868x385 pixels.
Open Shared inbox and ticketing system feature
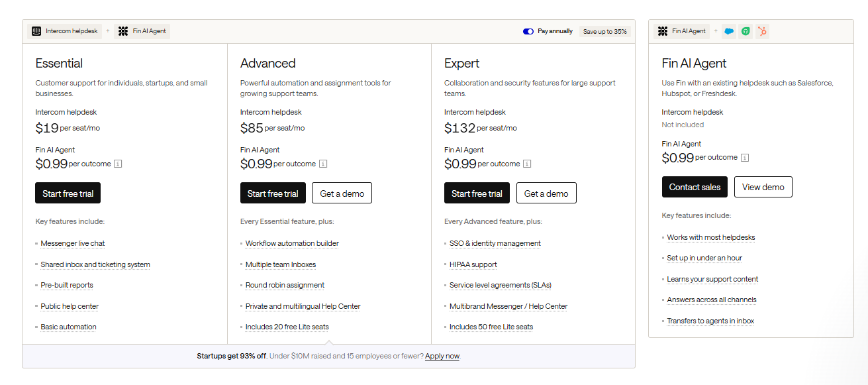pyautogui.click(x=95, y=264)
